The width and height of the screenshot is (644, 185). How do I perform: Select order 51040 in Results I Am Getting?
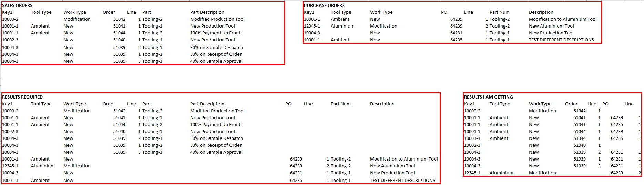580,145
